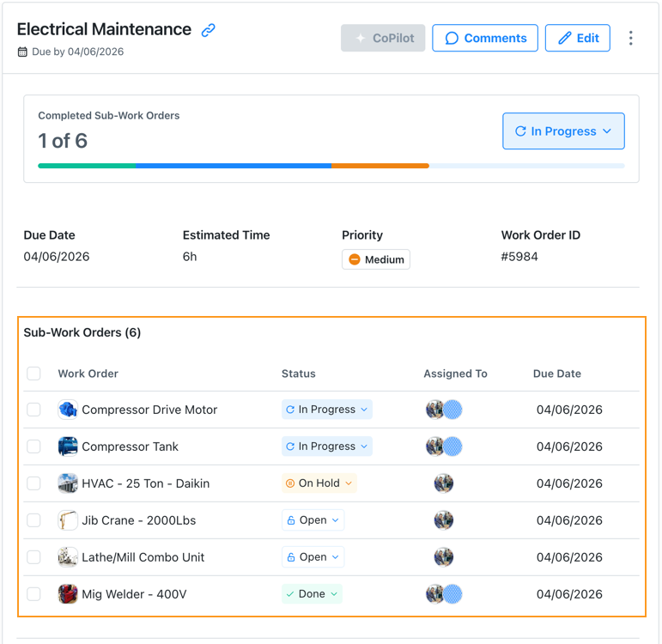662x644 pixels.
Task: Click the HVAC Daikin asset icon
Action: [x=68, y=483]
